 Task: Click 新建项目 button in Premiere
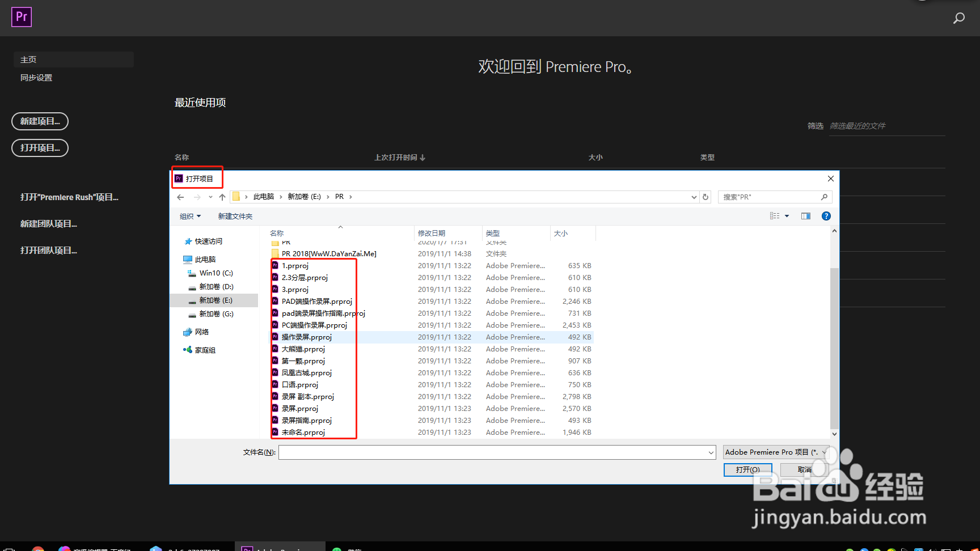40,121
